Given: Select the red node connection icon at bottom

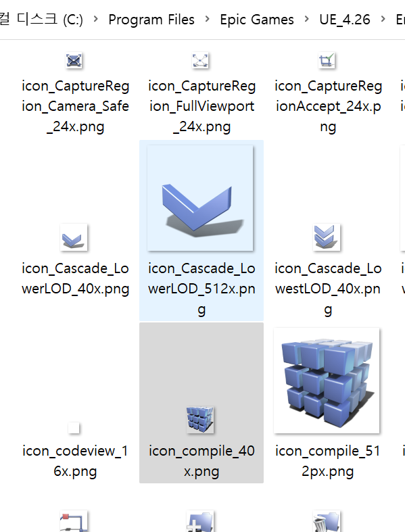Looking at the screenshot, I should [74, 521].
